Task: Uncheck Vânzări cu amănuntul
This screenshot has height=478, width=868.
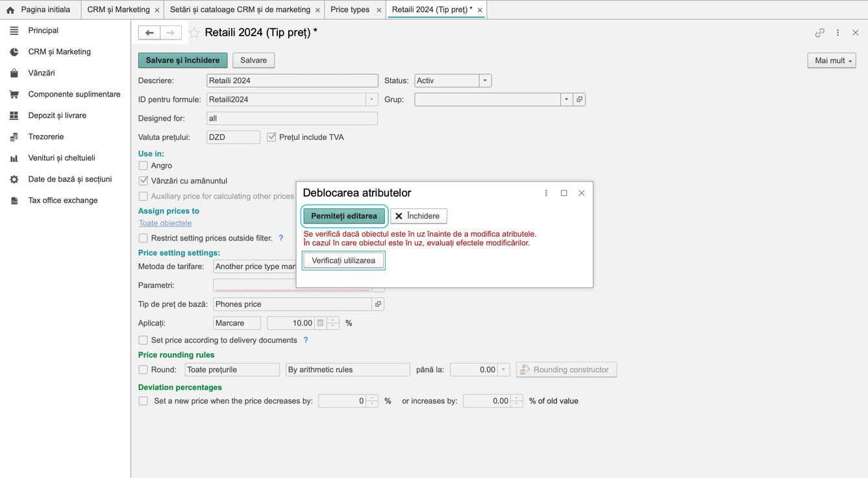Action: [x=143, y=181]
